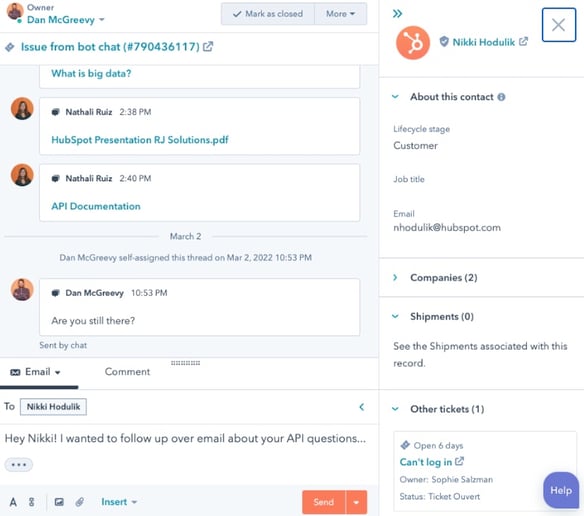584x516 pixels.
Task: Collapse the contact sidebar with double chevron
Action: pyautogui.click(x=397, y=14)
